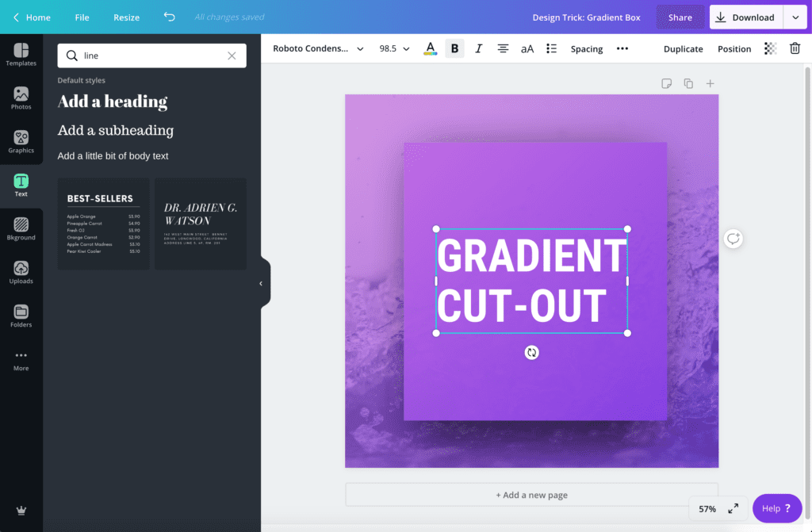
Task: Toggle uppercase with the aA button
Action: (527, 48)
